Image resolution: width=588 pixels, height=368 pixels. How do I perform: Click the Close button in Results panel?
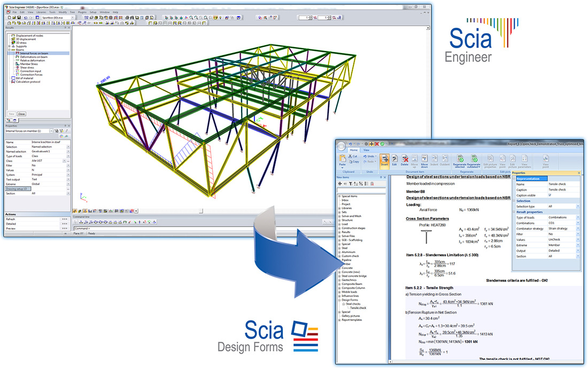[21, 114]
